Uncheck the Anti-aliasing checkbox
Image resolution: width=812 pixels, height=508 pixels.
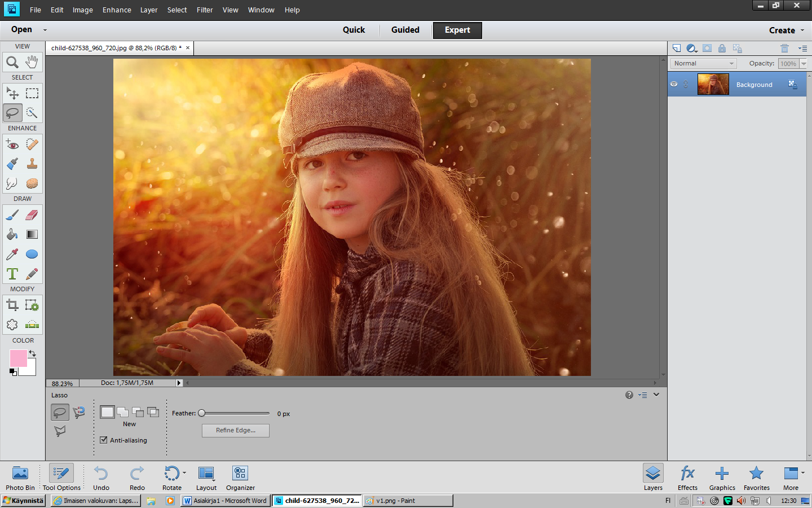tap(104, 440)
